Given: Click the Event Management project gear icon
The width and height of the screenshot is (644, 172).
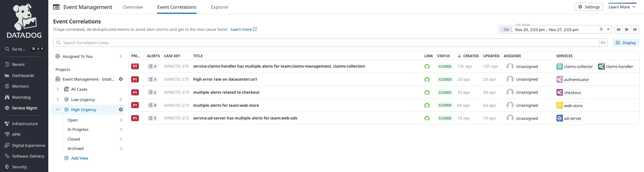Looking at the screenshot, I should (x=121, y=79).
